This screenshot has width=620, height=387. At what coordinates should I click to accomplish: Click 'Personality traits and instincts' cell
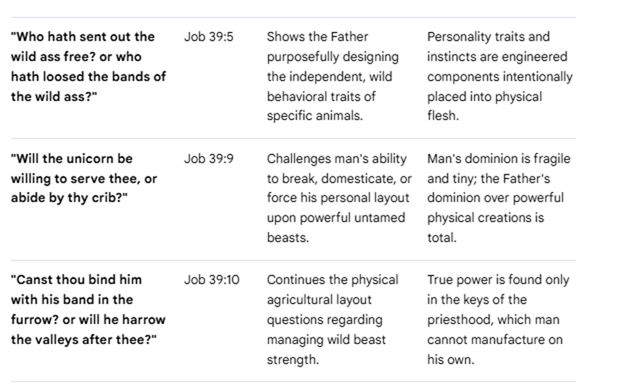point(499,76)
